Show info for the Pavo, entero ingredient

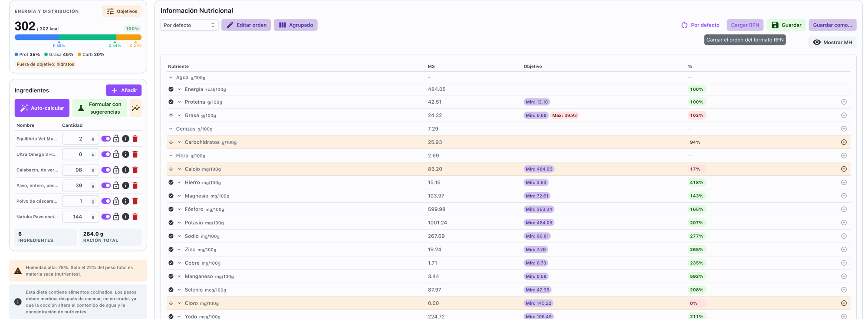pos(125,186)
